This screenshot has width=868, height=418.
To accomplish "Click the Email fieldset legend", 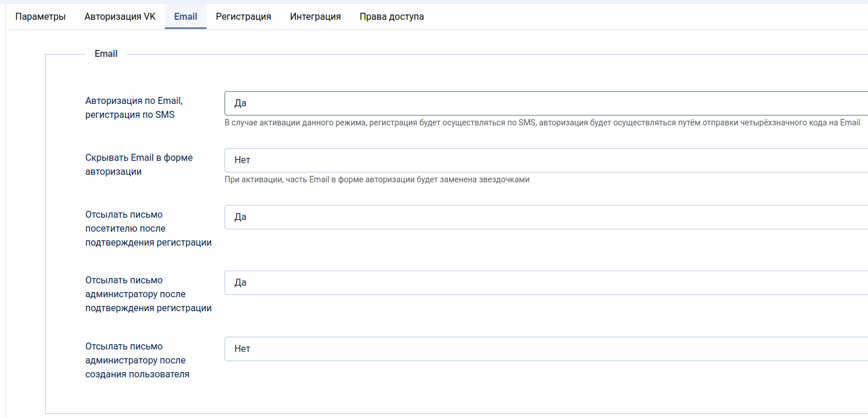I will pyautogui.click(x=106, y=54).
